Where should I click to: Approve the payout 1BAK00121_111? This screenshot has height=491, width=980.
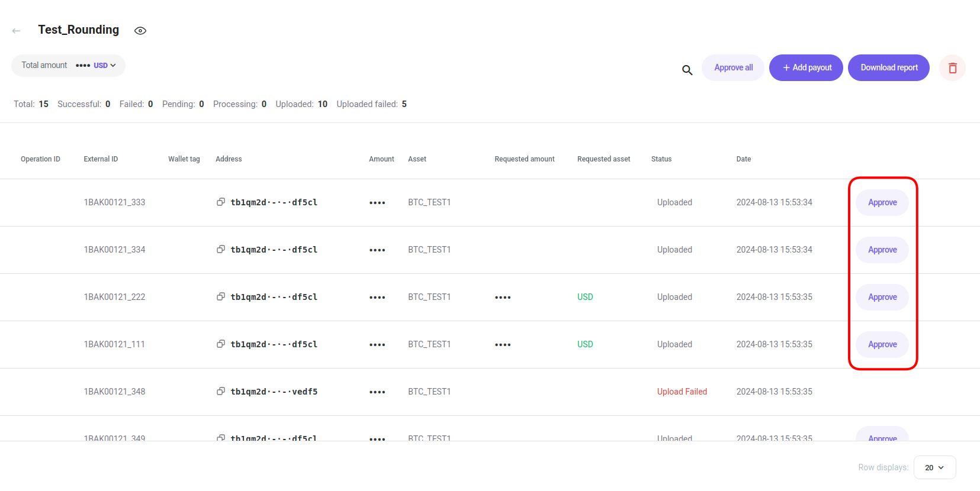pyautogui.click(x=882, y=344)
